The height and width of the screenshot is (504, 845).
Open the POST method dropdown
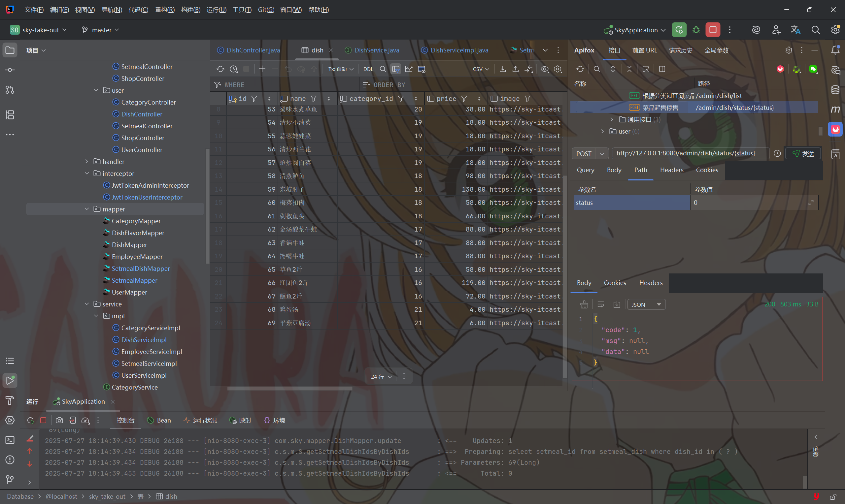602,153
